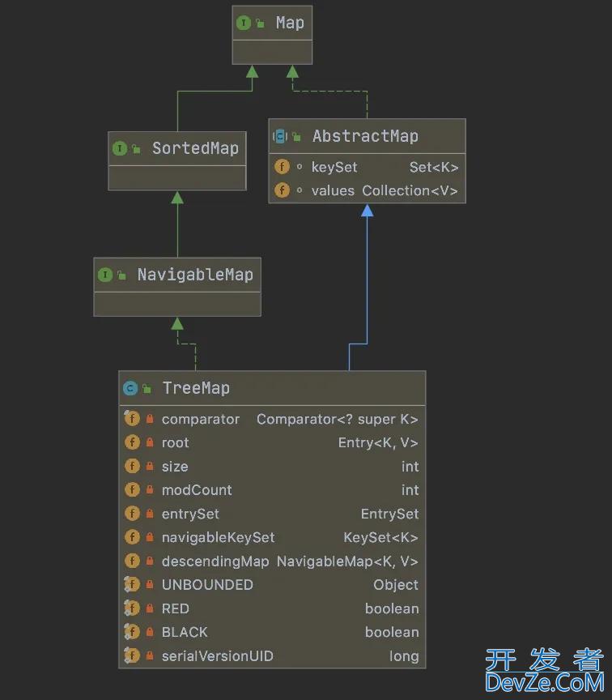Click the Collection<V> type label
The image size is (612, 700).
(x=410, y=191)
